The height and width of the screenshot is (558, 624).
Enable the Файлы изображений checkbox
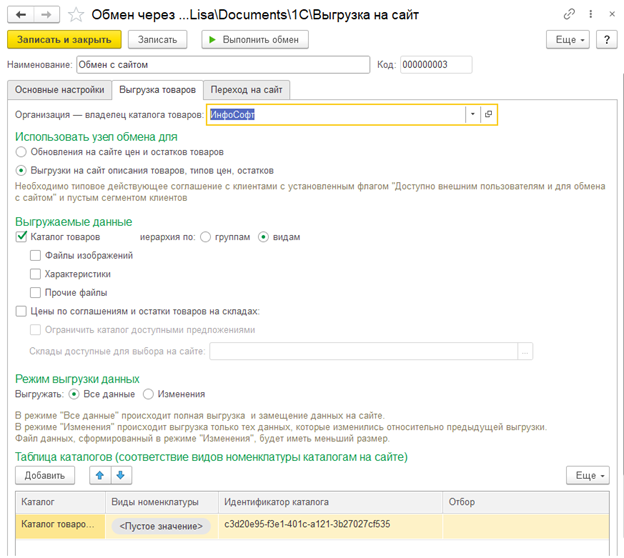(x=36, y=256)
